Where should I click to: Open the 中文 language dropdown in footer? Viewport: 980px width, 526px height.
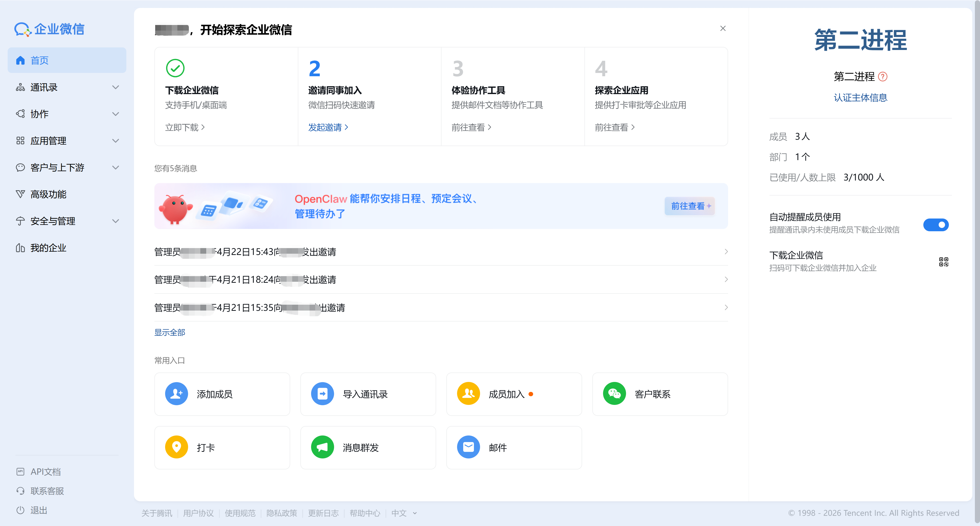[404, 513]
